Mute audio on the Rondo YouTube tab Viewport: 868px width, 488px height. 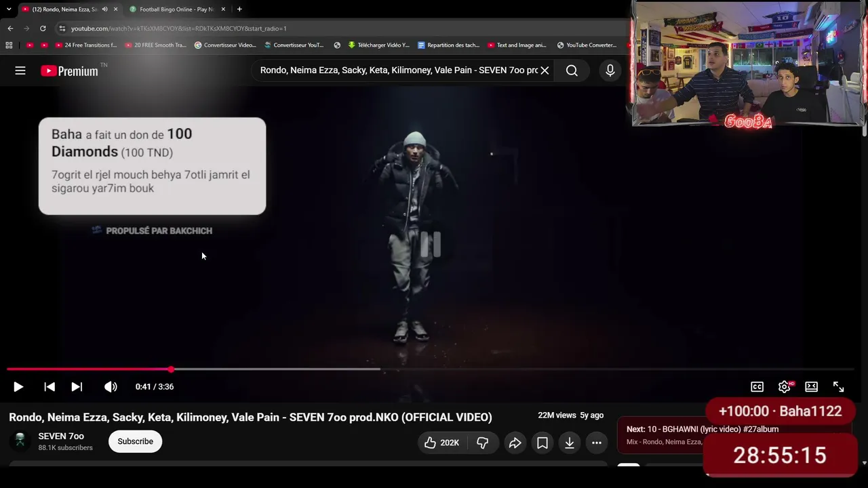click(x=104, y=9)
